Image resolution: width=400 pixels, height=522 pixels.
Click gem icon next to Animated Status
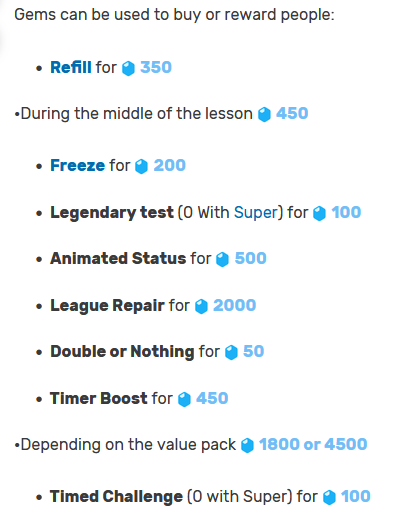[222, 259]
